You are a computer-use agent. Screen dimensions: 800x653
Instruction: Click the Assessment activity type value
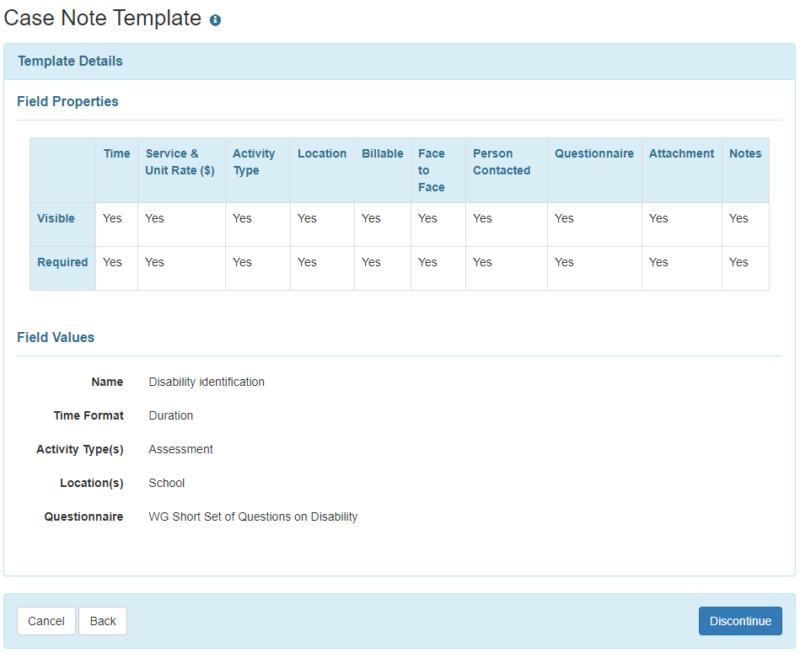[180, 449]
